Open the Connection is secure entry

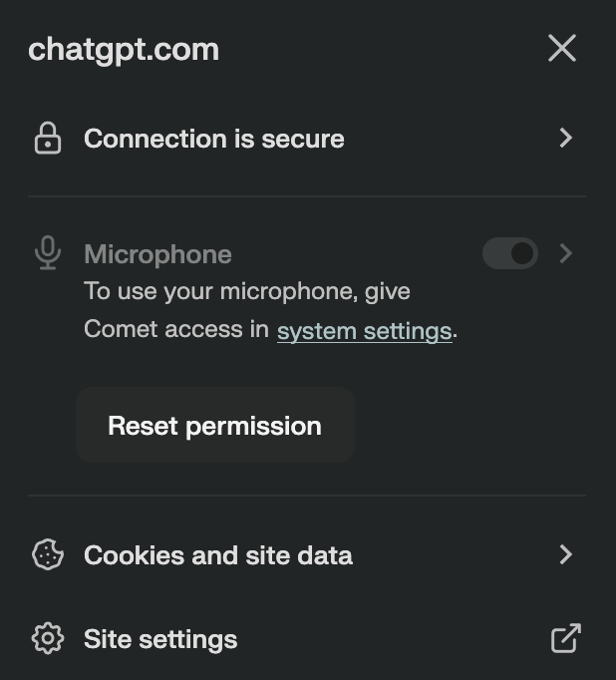pyautogui.click(x=214, y=139)
